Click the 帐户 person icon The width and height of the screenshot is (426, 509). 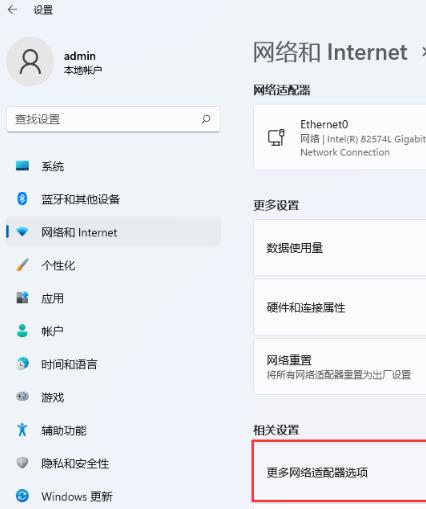[x=22, y=331]
